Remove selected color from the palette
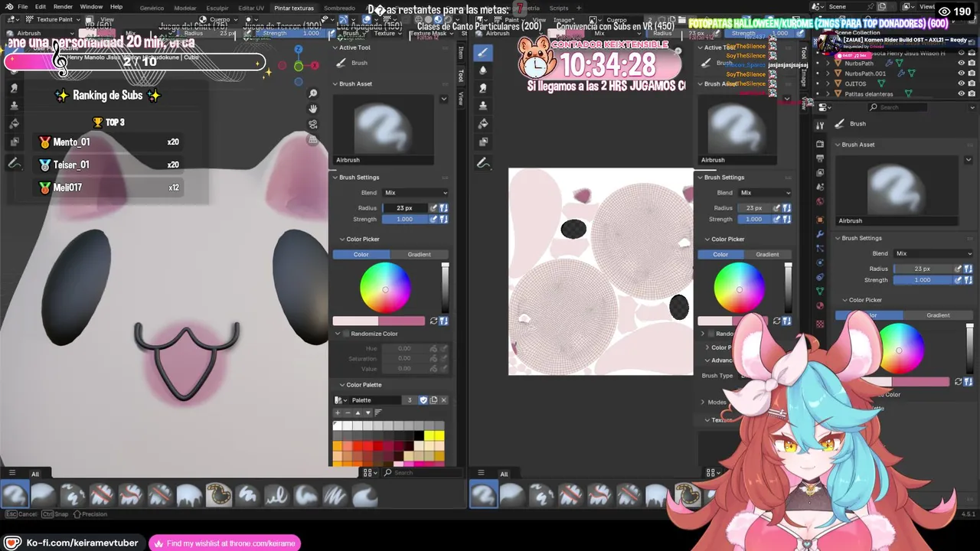Viewport: 980px width, 551px height. tap(347, 412)
